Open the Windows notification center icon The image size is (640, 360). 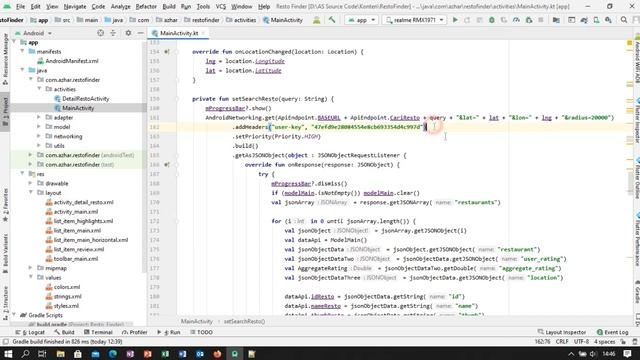coord(627,354)
